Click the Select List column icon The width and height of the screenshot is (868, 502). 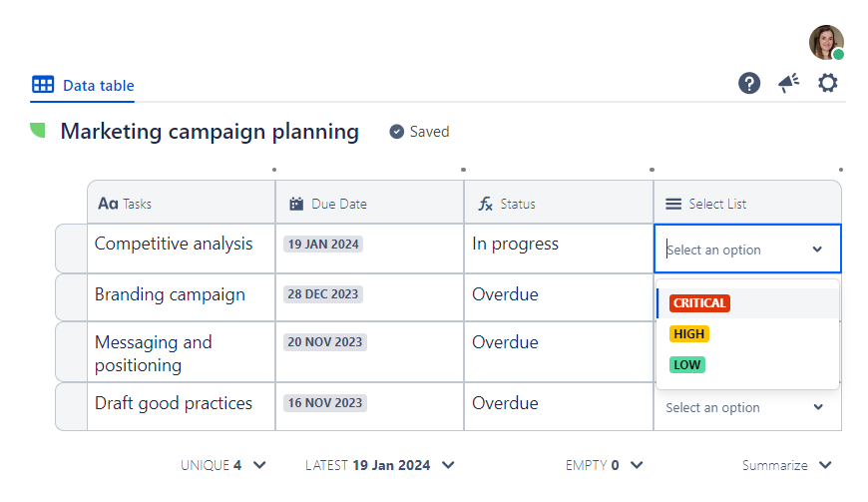point(673,204)
